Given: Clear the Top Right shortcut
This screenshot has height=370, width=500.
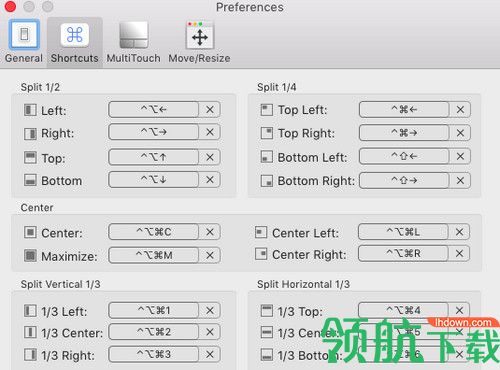Looking at the screenshot, I should [460, 133].
